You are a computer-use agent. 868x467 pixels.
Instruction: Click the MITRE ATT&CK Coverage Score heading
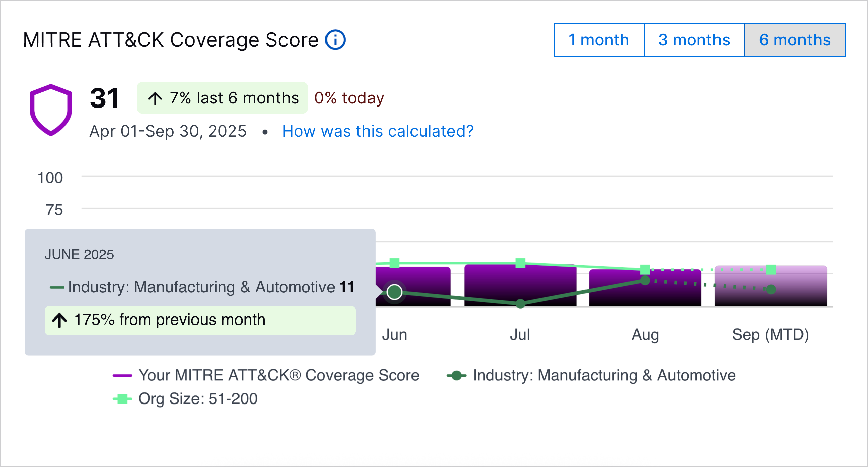click(171, 40)
